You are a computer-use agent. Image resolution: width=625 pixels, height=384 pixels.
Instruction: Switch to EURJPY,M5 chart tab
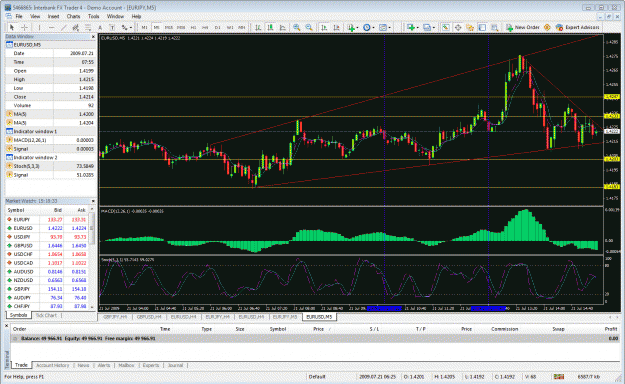click(285, 317)
